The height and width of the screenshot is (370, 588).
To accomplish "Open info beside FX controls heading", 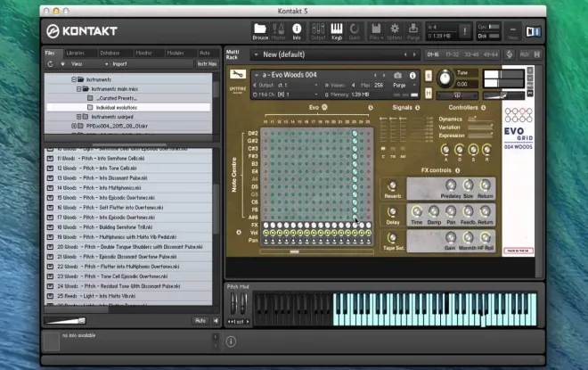I will [458, 170].
